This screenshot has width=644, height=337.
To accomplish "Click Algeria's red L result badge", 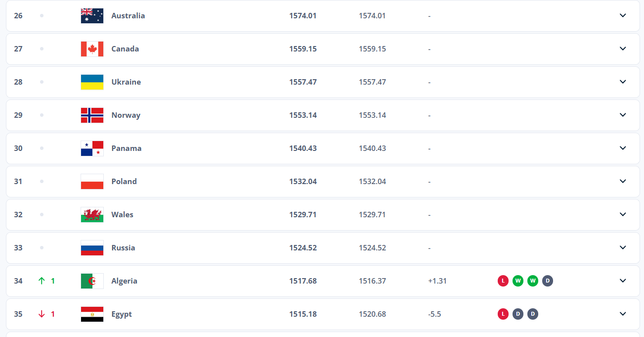I will 503,281.
